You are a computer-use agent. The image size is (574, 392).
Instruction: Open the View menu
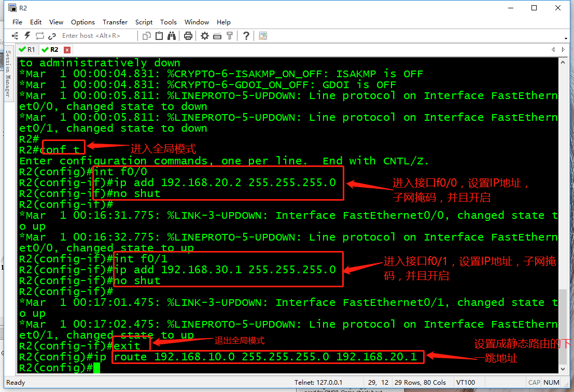pos(56,22)
